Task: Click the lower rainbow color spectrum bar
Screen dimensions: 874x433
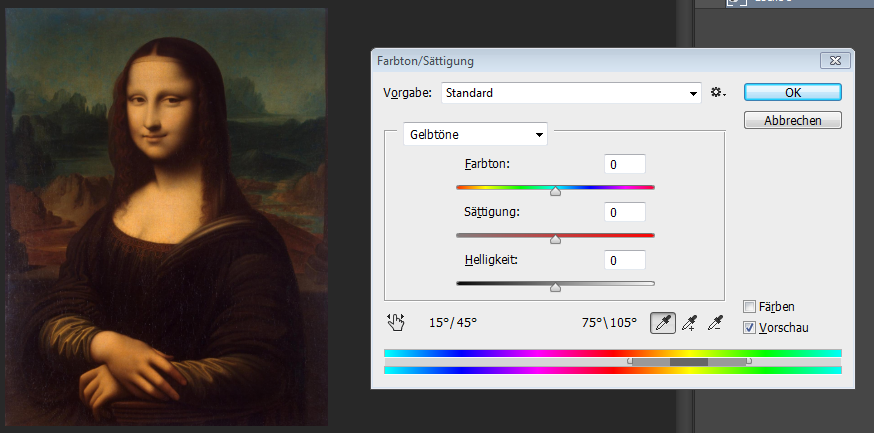Action: tap(613, 371)
